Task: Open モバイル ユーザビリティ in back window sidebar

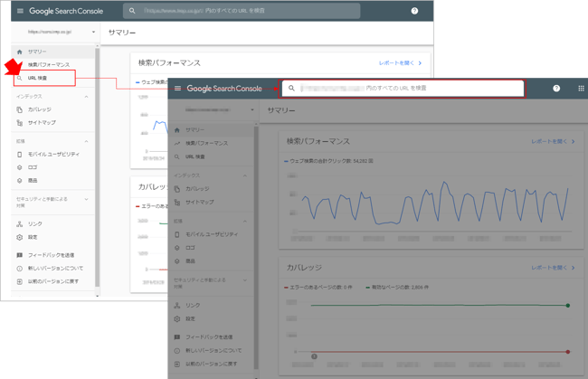Action: point(52,155)
